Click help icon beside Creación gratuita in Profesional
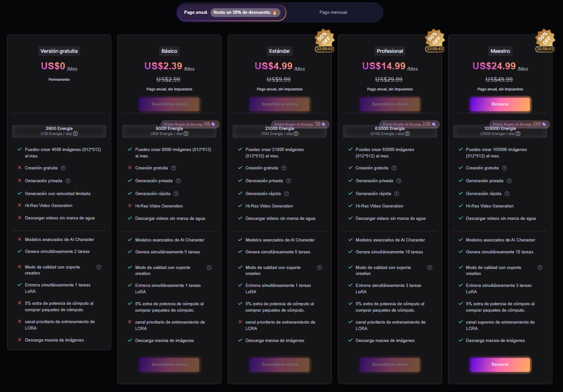This screenshot has height=392, width=563. [394, 168]
